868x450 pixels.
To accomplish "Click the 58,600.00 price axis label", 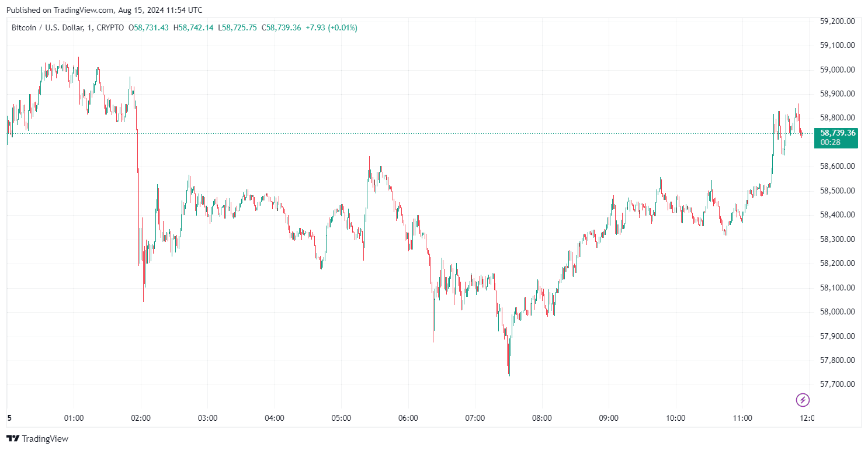I will click(838, 166).
